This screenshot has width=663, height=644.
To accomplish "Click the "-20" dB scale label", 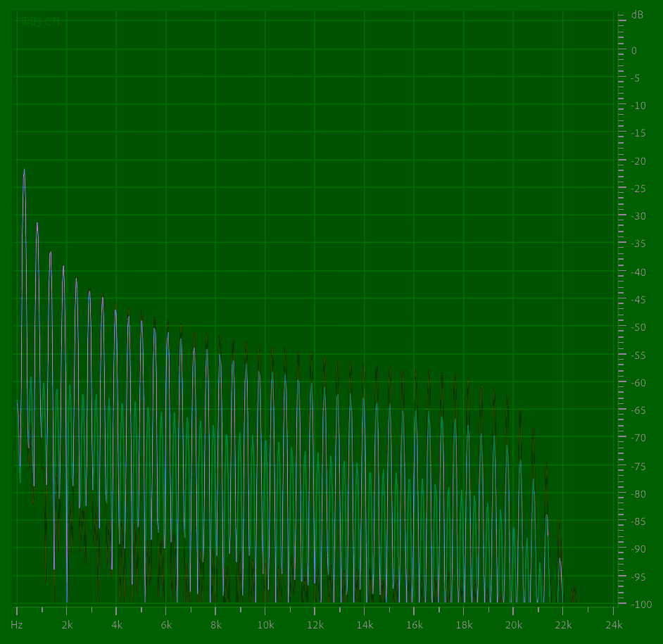I will click(638, 162).
